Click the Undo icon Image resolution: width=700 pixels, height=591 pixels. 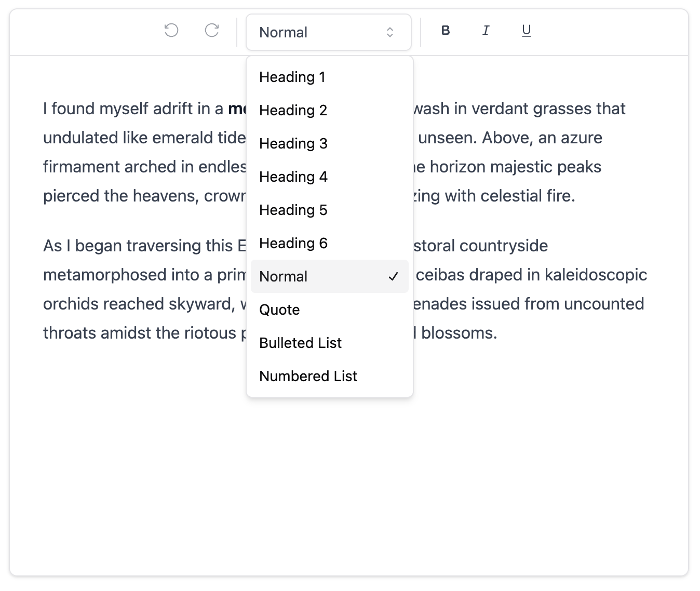coord(171,31)
